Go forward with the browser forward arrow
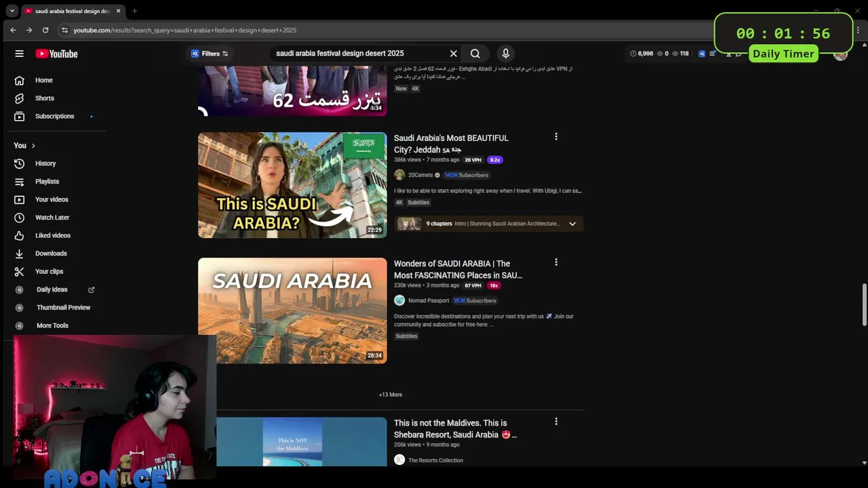Viewport: 868px width, 488px height. 29,30
